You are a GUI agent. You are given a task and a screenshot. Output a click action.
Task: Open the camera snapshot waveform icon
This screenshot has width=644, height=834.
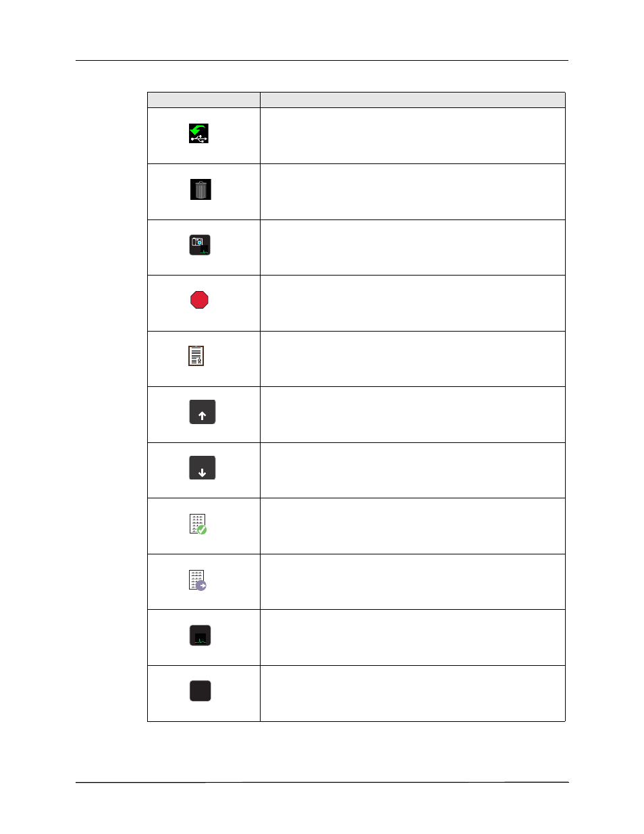(x=200, y=244)
